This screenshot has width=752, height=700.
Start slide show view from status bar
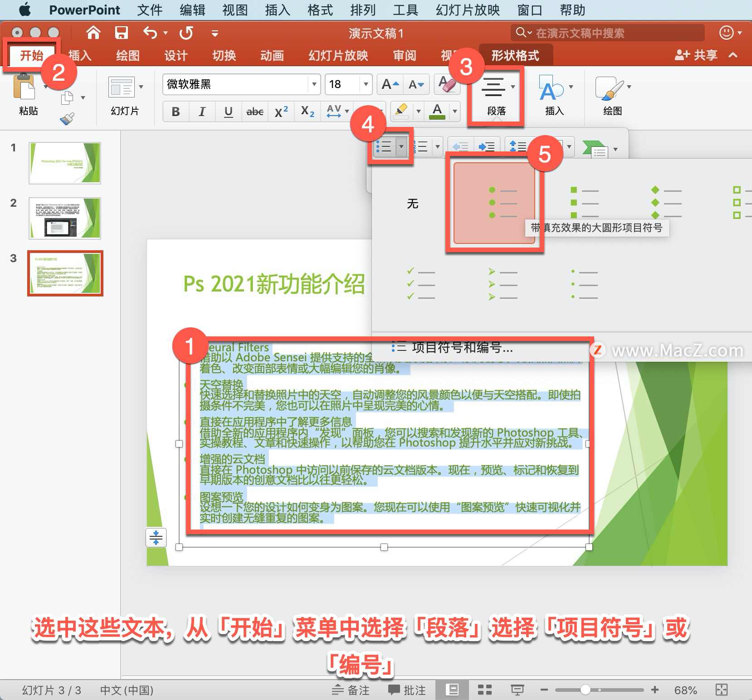518,690
